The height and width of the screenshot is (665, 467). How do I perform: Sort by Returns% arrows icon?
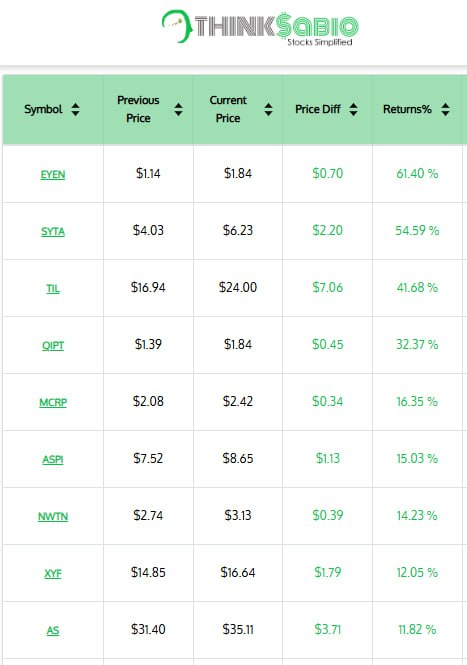pos(445,109)
